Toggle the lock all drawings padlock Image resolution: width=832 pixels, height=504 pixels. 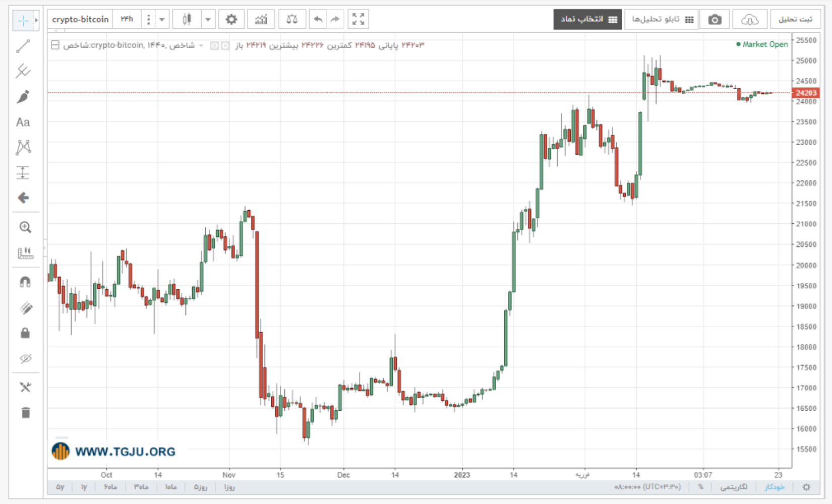coord(25,333)
